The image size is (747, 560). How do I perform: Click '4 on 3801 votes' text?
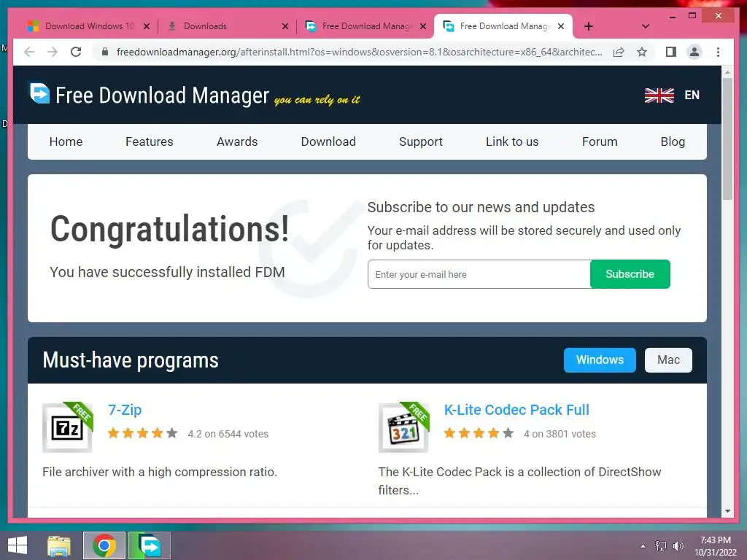coord(560,434)
